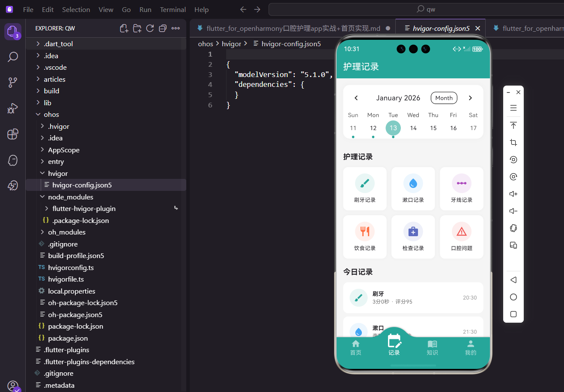Collapse the hvigor folder
The width and height of the screenshot is (564, 392).
point(106,173)
